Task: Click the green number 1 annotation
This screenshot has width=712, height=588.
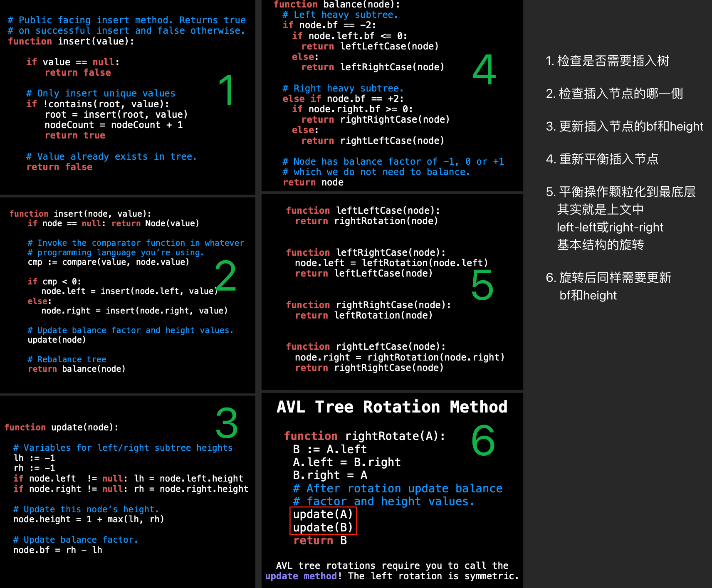Action: coord(227,90)
